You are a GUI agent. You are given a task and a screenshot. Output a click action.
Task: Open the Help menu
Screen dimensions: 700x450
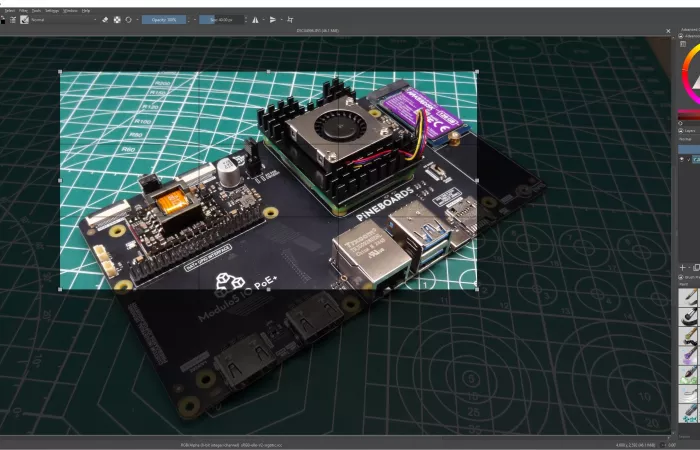86,9
